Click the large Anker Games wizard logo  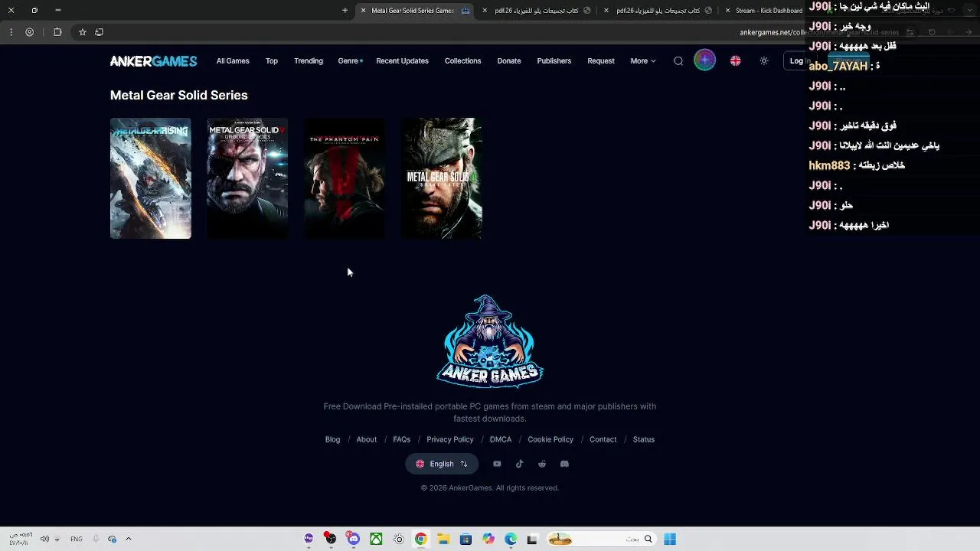point(490,341)
